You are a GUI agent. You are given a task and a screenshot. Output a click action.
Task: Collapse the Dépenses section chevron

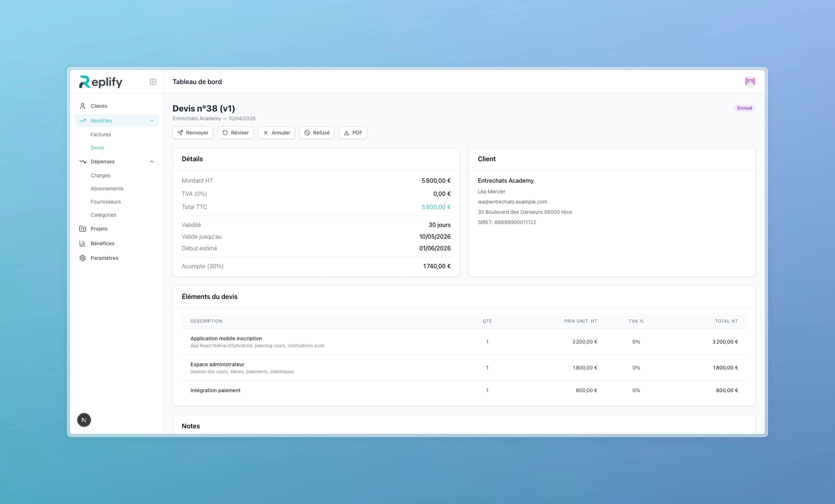[152, 162]
